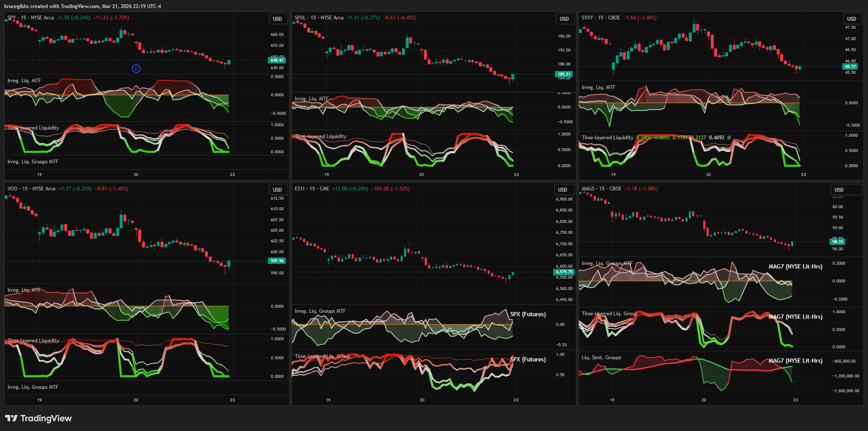Click the 648.47 current price label on SPY
Screen dimensions: 868x431
tap(277, 60)
